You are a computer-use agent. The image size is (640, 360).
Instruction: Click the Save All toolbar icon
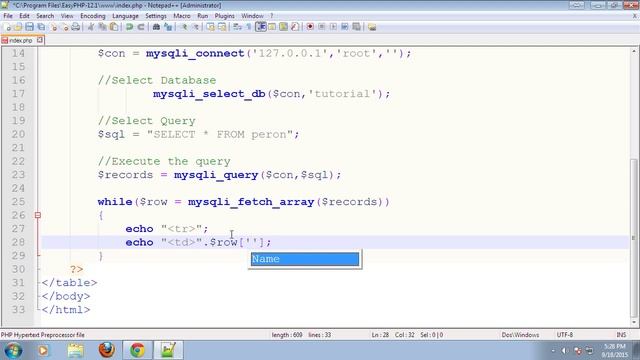point(41,27)
